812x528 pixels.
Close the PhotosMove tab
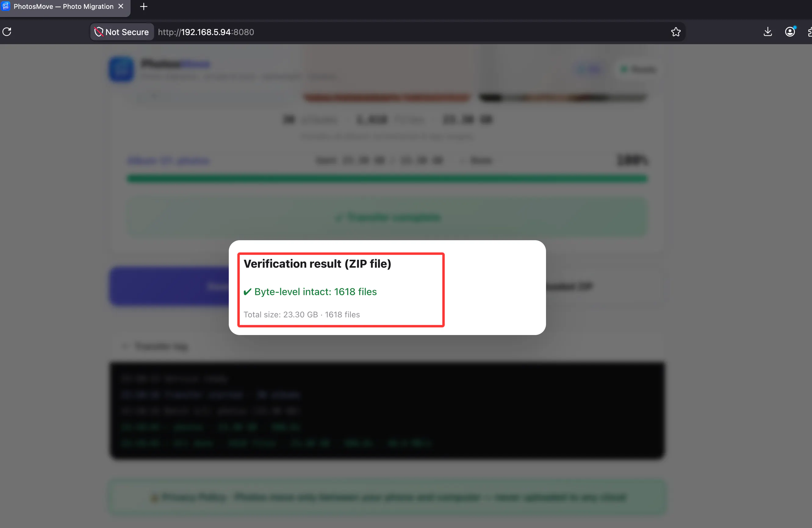[x=121, y=6]
